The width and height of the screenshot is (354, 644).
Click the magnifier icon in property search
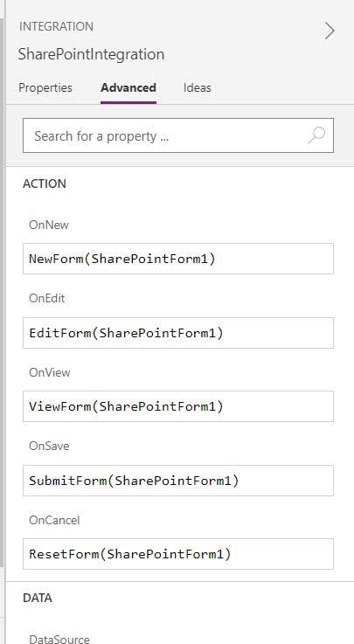pyautogui.click(x=316, y=135)
